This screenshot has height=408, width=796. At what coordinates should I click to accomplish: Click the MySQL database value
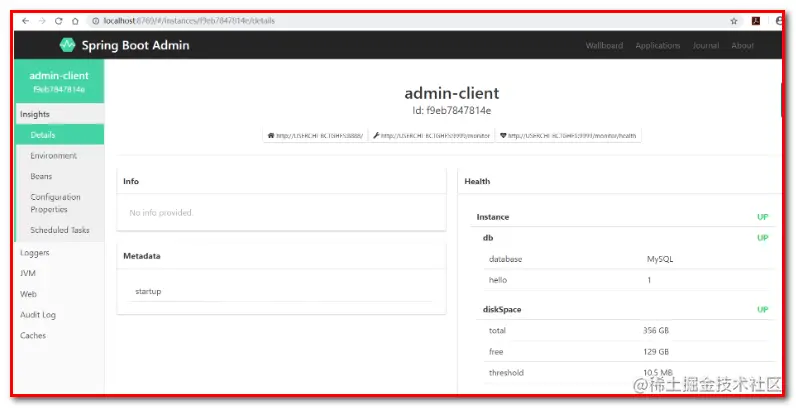click(x=660, y=259)
